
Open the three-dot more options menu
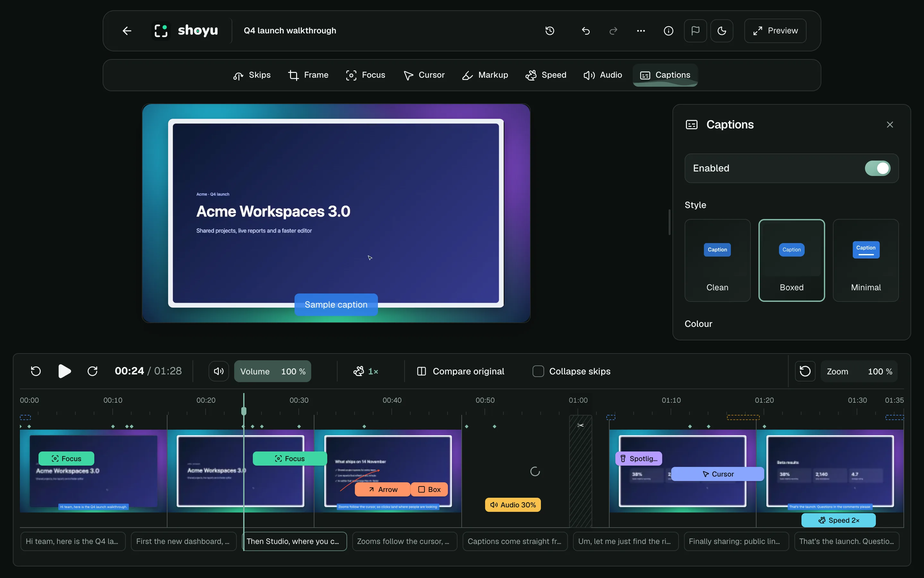point(641,31)
